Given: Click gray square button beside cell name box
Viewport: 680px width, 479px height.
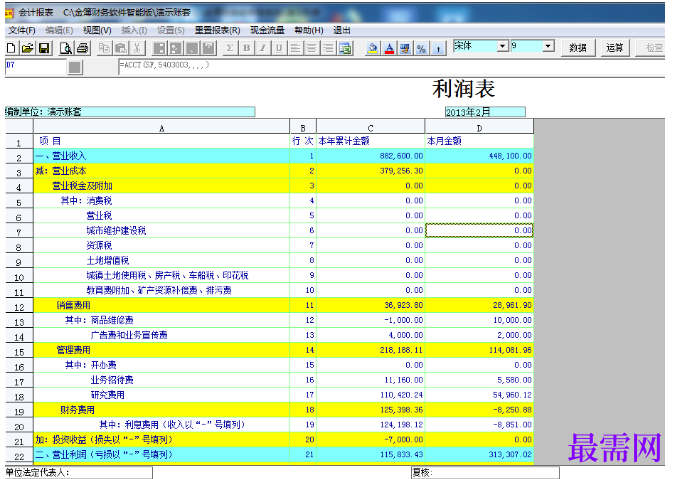Looking at the screenshot, I should click(x=75, y=67).
